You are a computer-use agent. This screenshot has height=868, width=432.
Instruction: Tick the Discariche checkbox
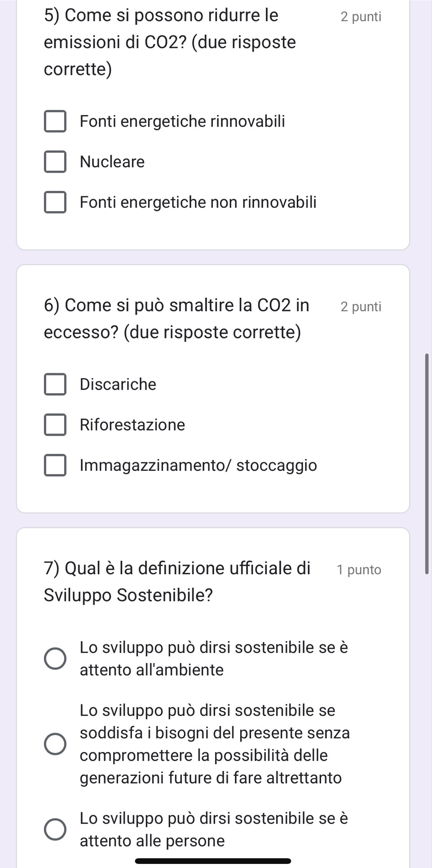click(x=55, y=385)
